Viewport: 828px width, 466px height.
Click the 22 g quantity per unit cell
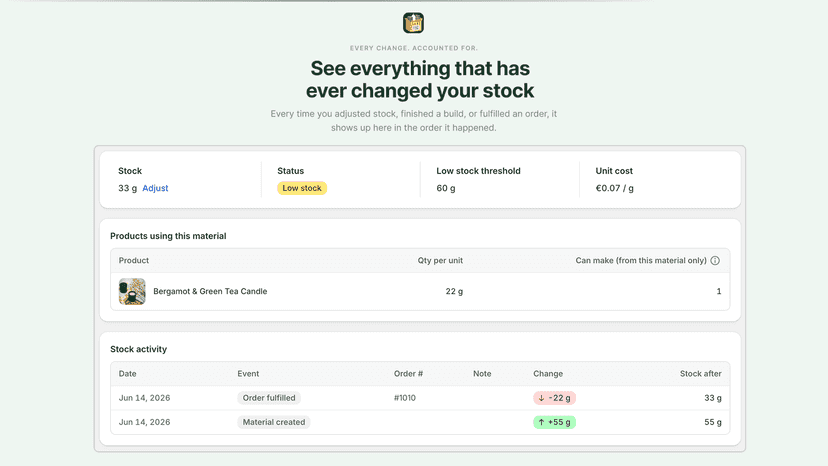click(x=454, y=291)
